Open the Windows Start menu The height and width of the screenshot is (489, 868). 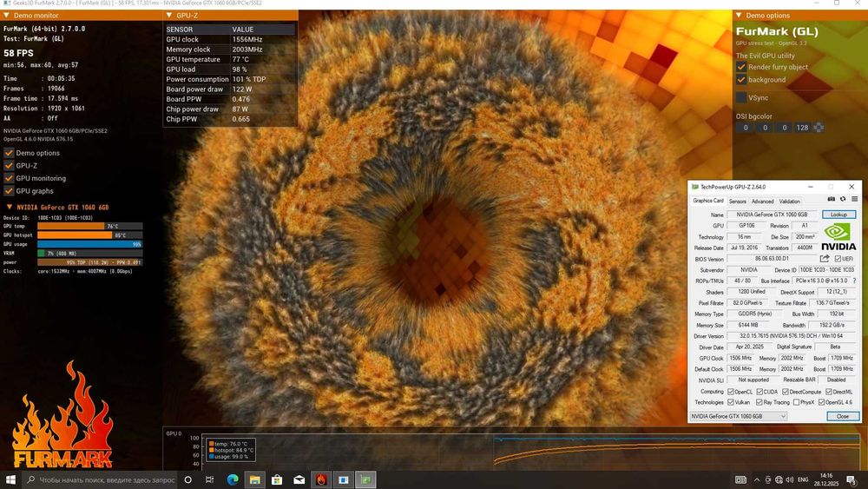tap(10, 479)
